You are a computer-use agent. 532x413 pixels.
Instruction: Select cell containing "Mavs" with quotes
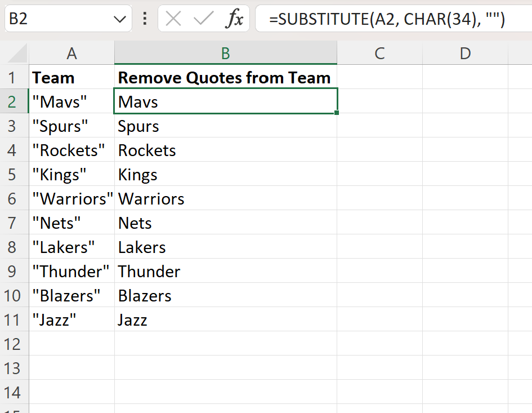(71, 101)
